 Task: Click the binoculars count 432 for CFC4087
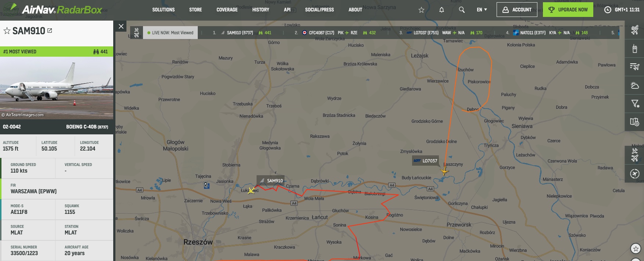coord(369,33)
